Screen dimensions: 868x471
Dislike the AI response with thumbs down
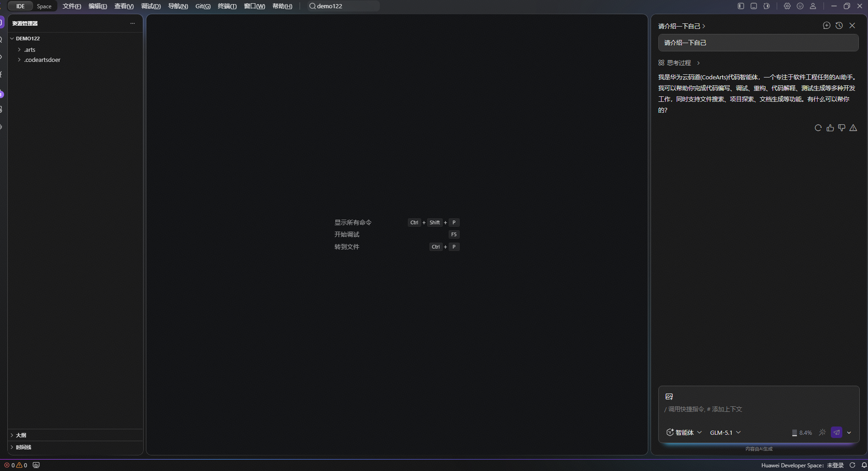[841, 128]
